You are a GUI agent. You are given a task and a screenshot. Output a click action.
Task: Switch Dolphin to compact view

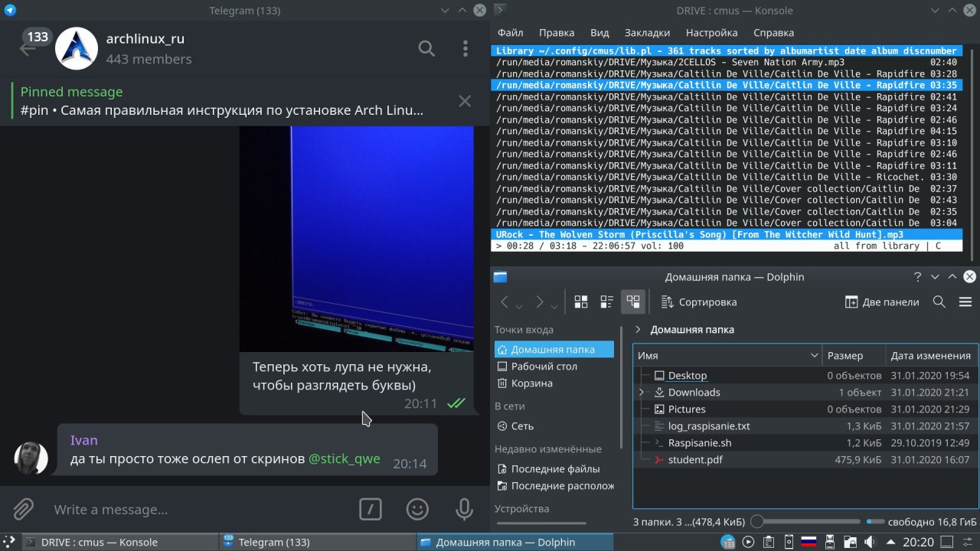[x=607, y=302]
